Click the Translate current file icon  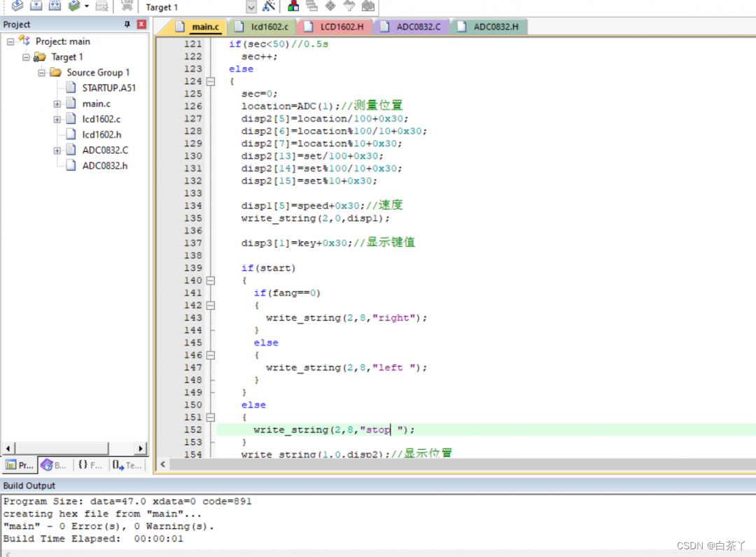point(17,6)
